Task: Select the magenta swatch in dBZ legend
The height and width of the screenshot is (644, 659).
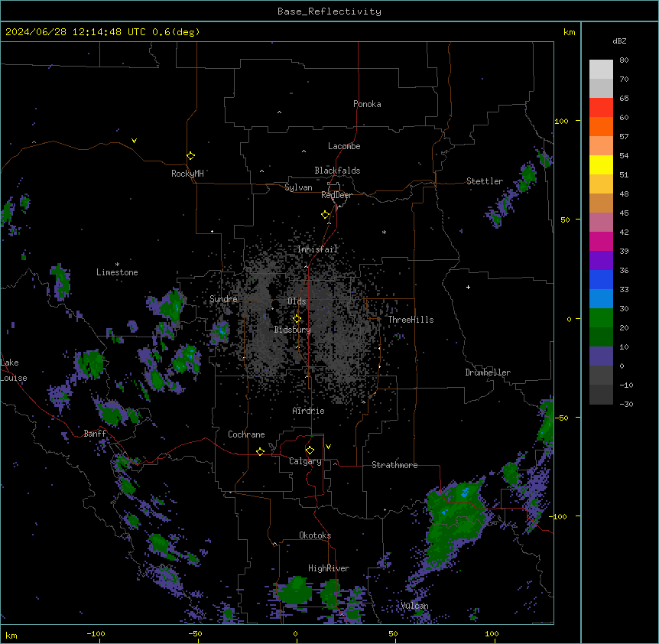Action: (601, 241)
